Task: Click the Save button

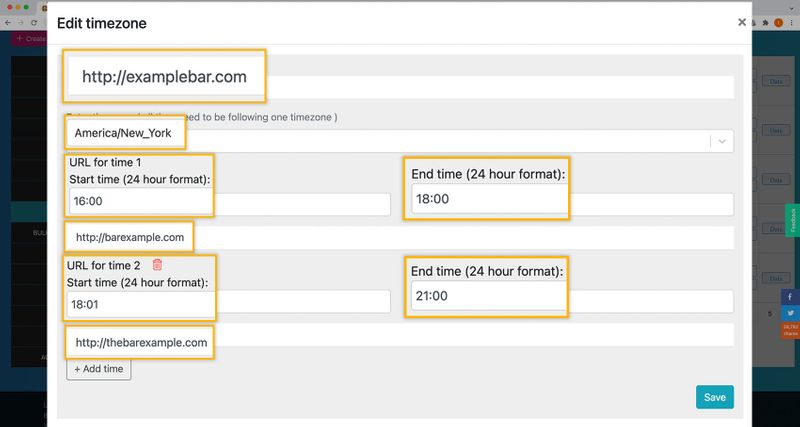Action: tap(714, 397)
